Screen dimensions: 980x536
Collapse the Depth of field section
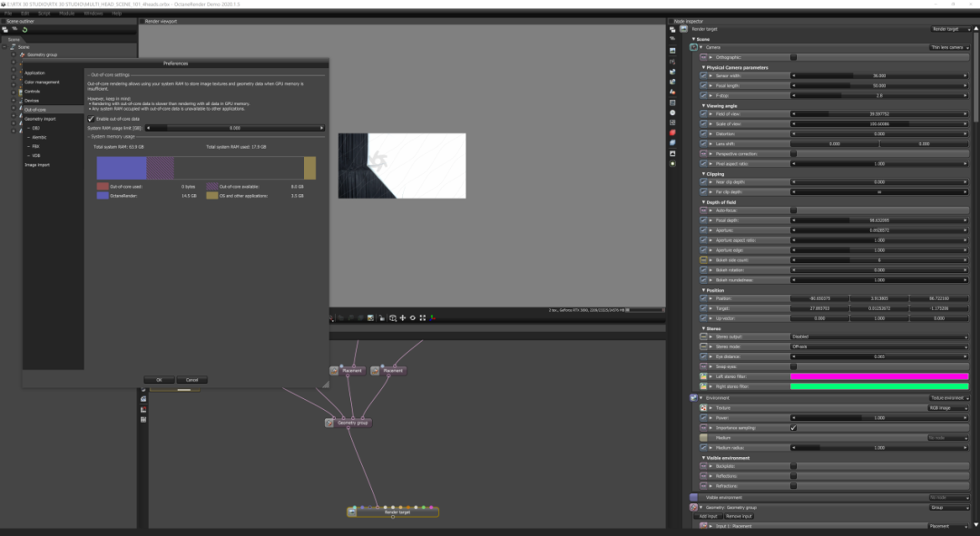tap(703, 202)
